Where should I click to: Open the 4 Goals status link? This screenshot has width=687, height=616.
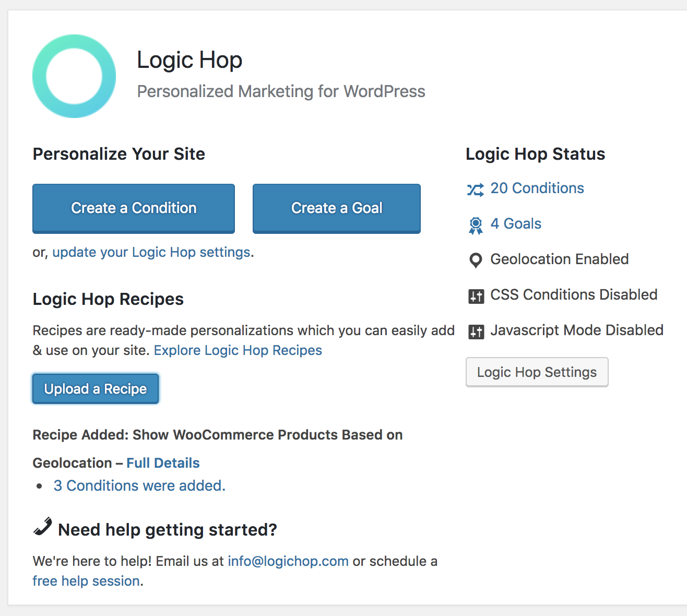tap(516, 224)
